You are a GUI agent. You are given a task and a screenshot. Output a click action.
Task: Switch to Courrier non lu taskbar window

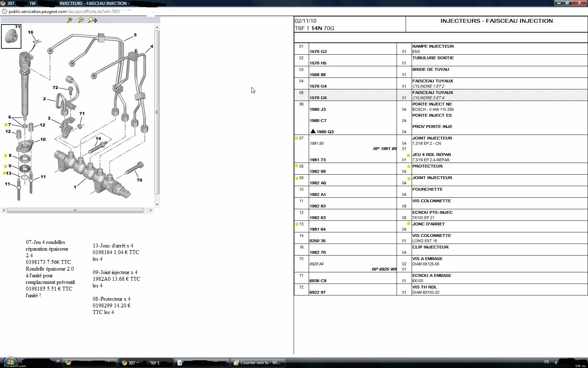tap(257, 363)
